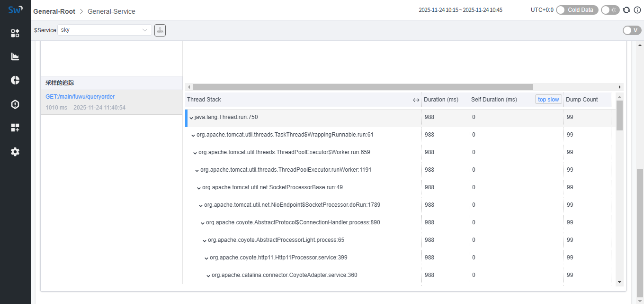Toggle the light/dark theme switch
This screenshot has height=304, width=644.
pos(610,10)
